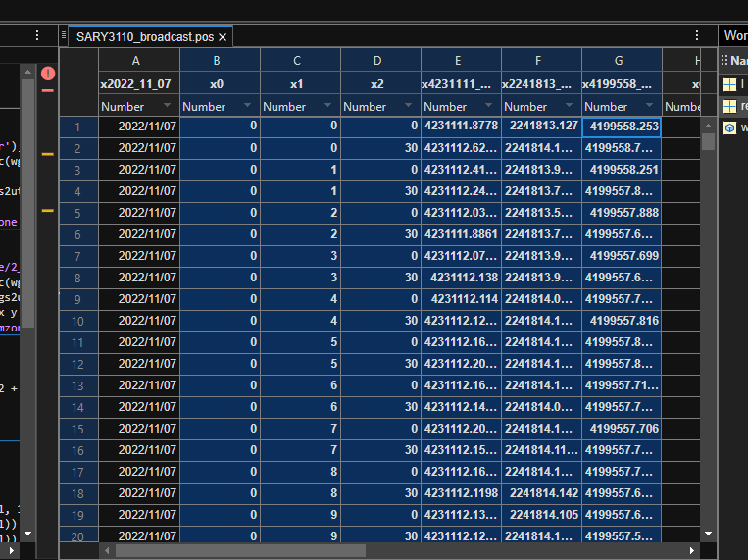The image size is (748, 560).
Task: Open the left editor panel actions menu
Action: pyautogui.click(x=37, y=35)
